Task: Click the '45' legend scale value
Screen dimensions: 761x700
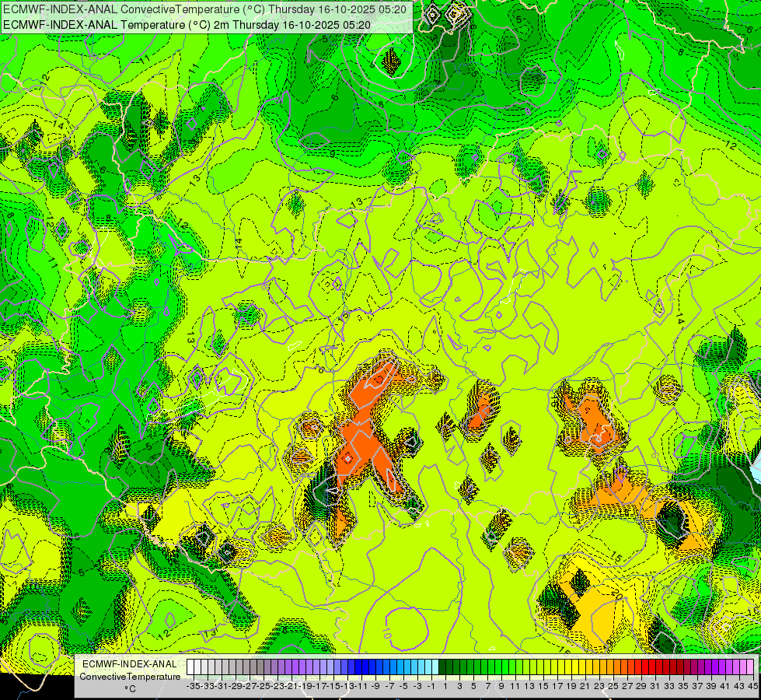Action: point(752,687)
